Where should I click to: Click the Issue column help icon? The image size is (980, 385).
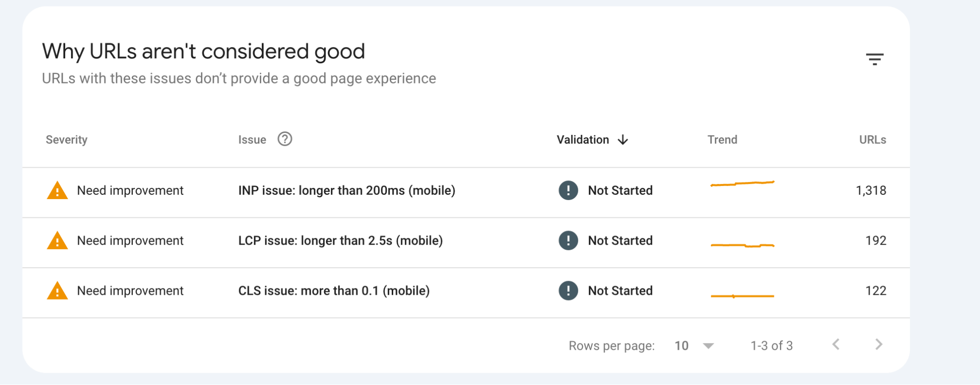284,139
